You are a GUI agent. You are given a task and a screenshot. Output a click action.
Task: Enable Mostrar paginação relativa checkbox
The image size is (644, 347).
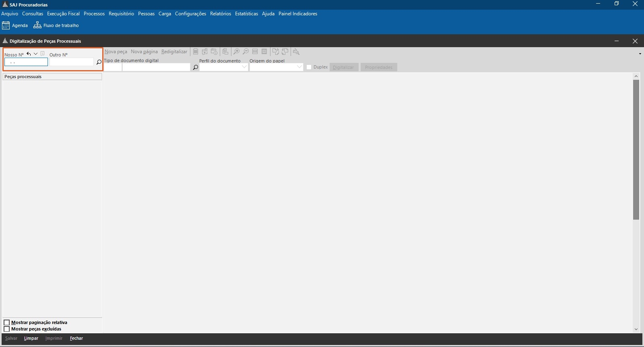coord(6,322)
